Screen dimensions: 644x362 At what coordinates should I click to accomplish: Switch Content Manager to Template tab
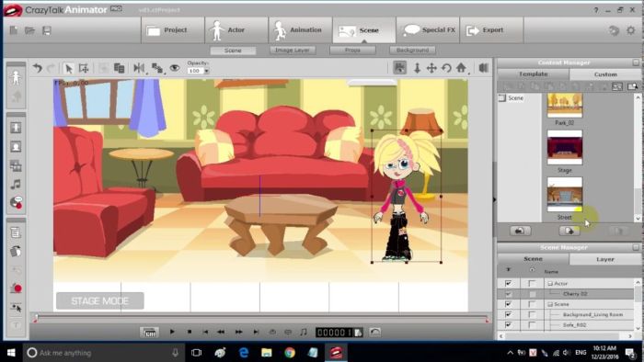tap(533, 74)
